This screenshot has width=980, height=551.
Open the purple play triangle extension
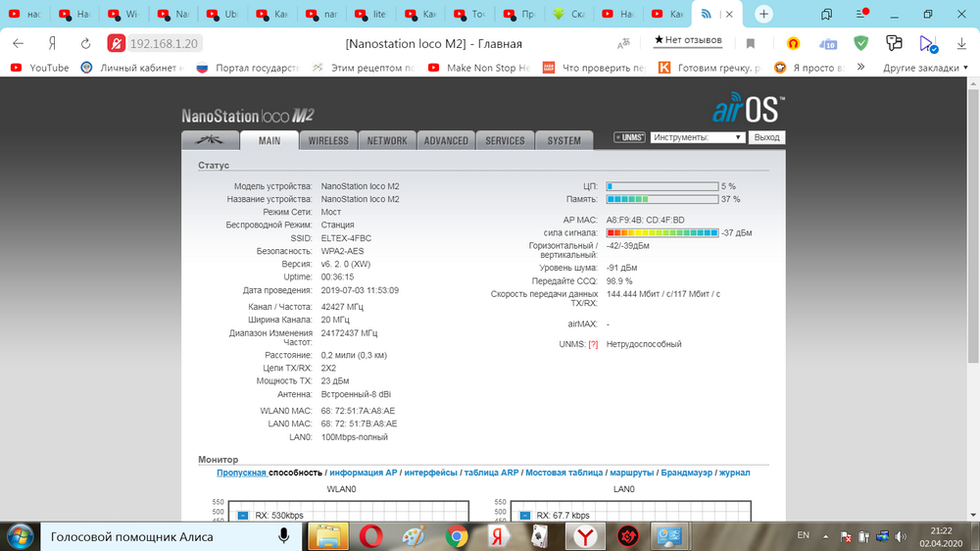(928, 44)
